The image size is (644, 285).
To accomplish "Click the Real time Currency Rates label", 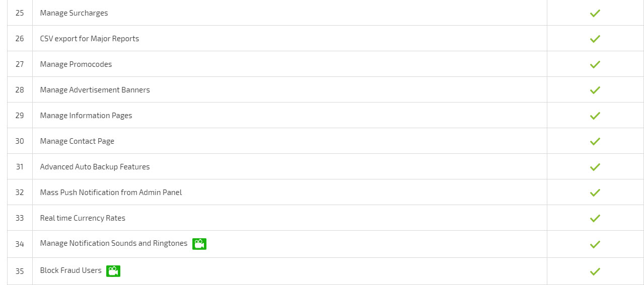I will pos(83,218).
